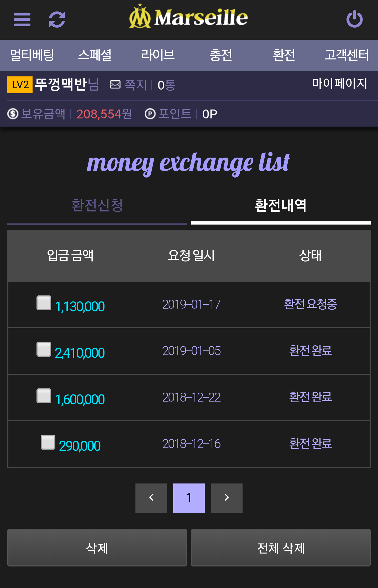Go to next page arrow
Image resolution: width=378 pixels, height=588 pixels.
tap(227, 498)
